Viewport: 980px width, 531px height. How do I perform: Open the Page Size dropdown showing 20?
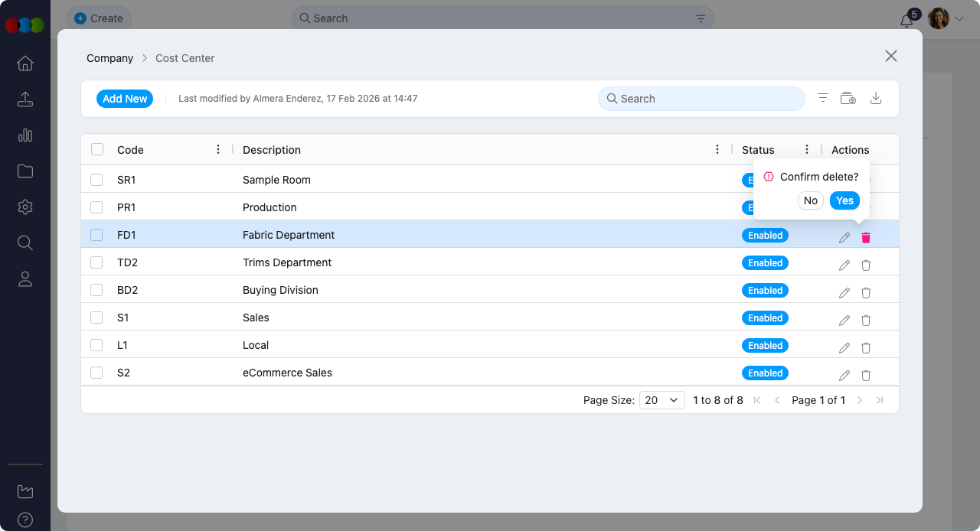(x=662, y=400)
